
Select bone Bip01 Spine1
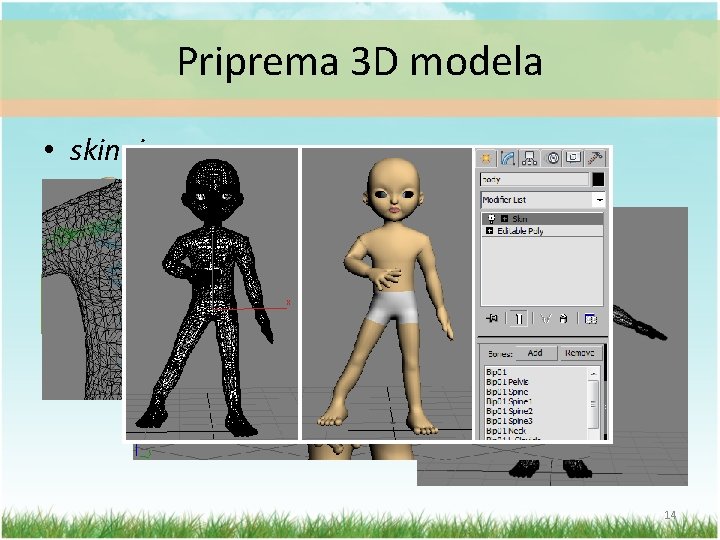pyautogui.click(x=536, y=401)
